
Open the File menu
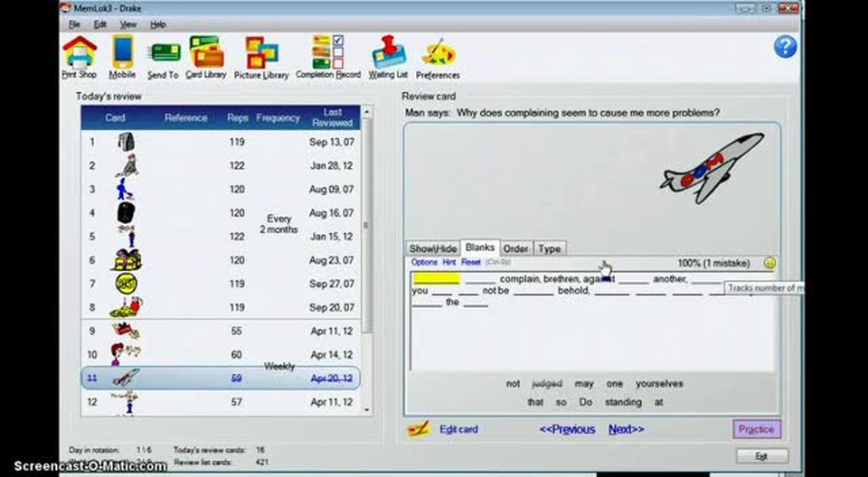[74, 24]
